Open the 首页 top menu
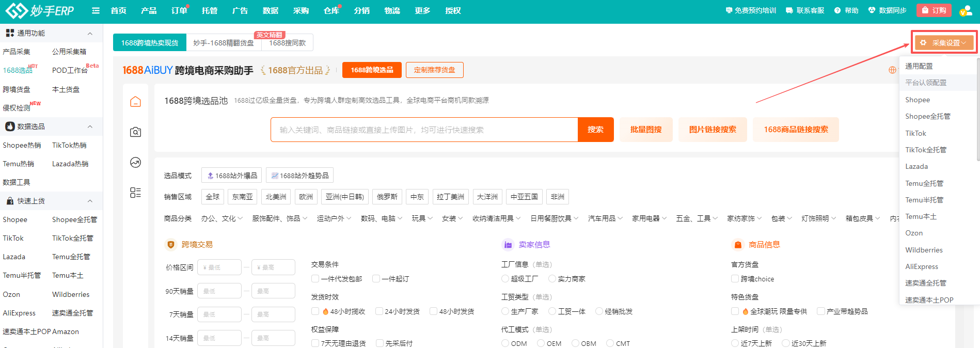This screenshot has width=980, height=348. coord(119,10)
